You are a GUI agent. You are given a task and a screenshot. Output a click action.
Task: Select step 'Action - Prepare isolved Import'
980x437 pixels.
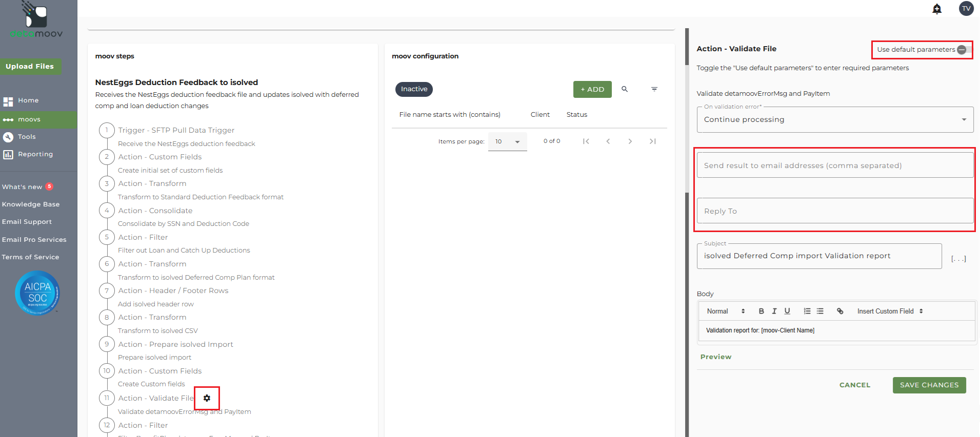tap(175, 344)
